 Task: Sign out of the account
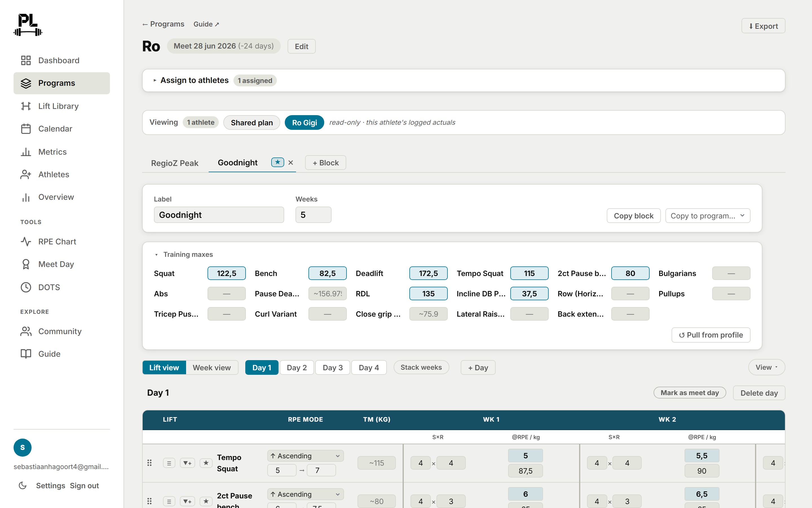coord(84,485)
